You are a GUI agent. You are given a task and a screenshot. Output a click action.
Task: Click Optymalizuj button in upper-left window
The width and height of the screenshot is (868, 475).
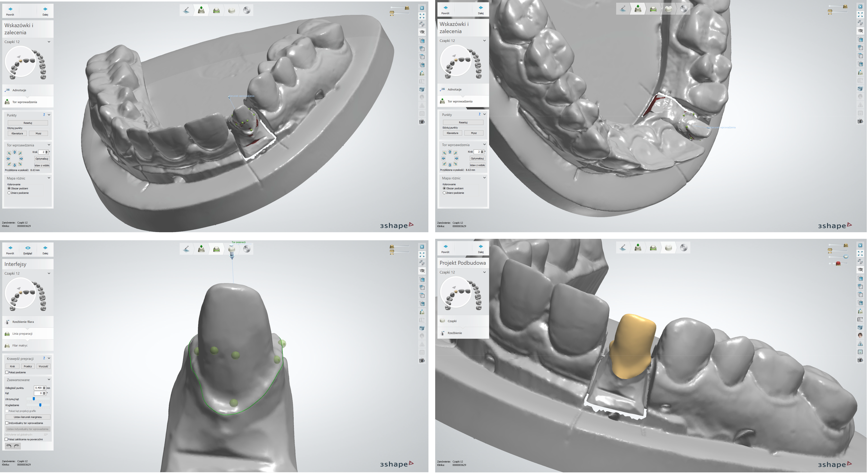coord(42,159)
